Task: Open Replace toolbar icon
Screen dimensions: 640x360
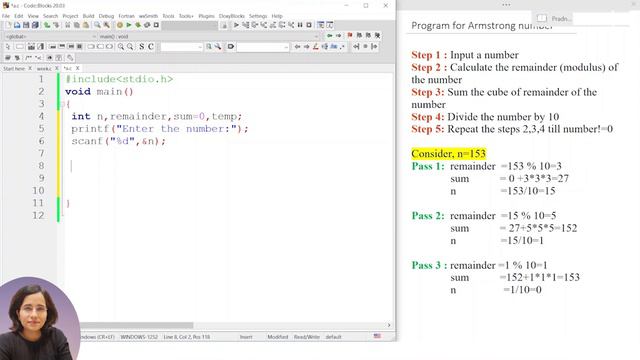Action: coord(106,25)
